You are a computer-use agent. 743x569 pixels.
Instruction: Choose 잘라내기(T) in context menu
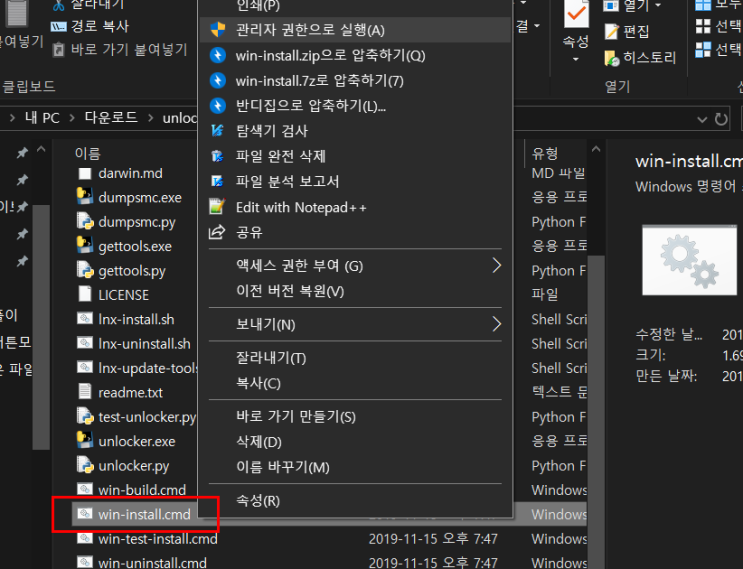pyautogui.click(x=355, y=358)
